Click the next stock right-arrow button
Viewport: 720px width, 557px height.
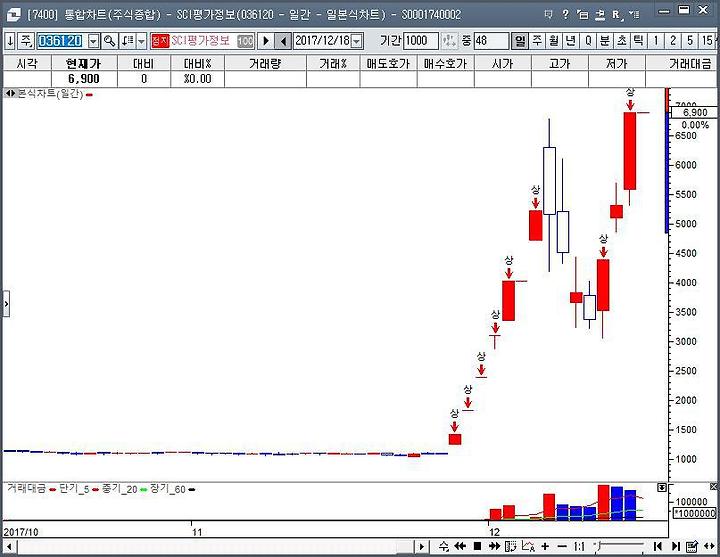[x=265, y=41]
